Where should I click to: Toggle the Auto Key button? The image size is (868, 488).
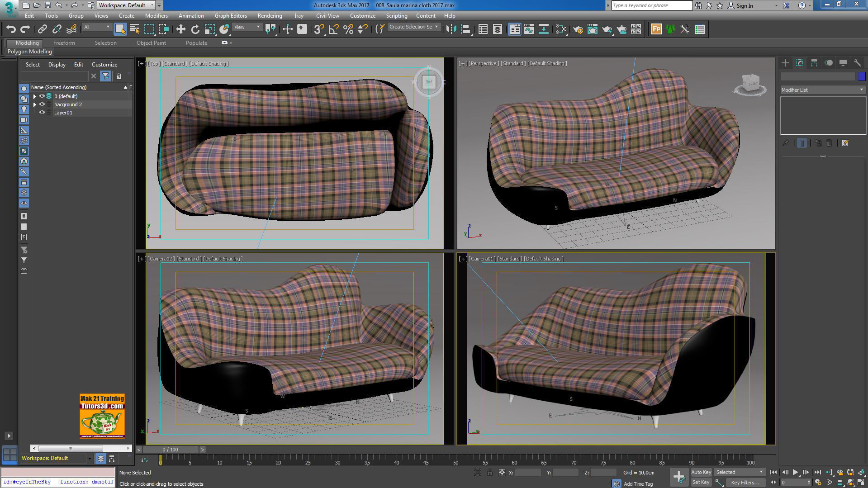pyautogui.click(x=701, y=472)
